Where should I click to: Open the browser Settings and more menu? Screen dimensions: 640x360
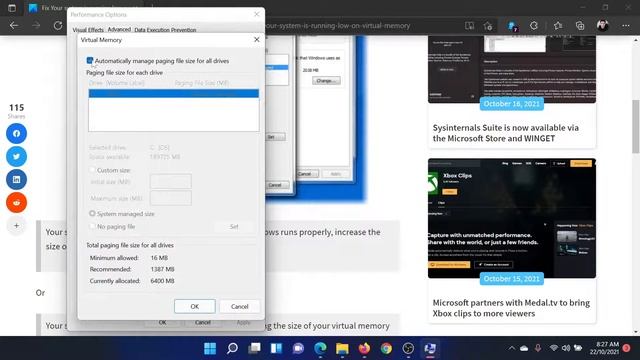click(x=626, y=25)
